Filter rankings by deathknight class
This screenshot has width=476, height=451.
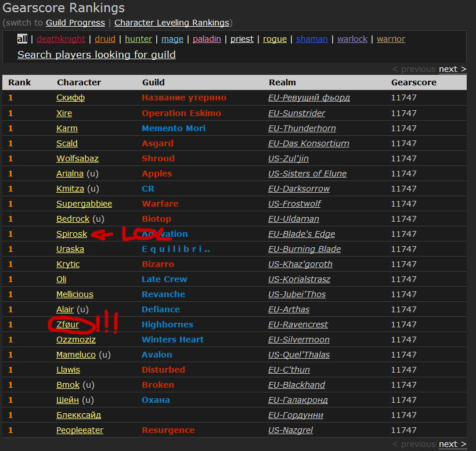[x=61, y=39]
